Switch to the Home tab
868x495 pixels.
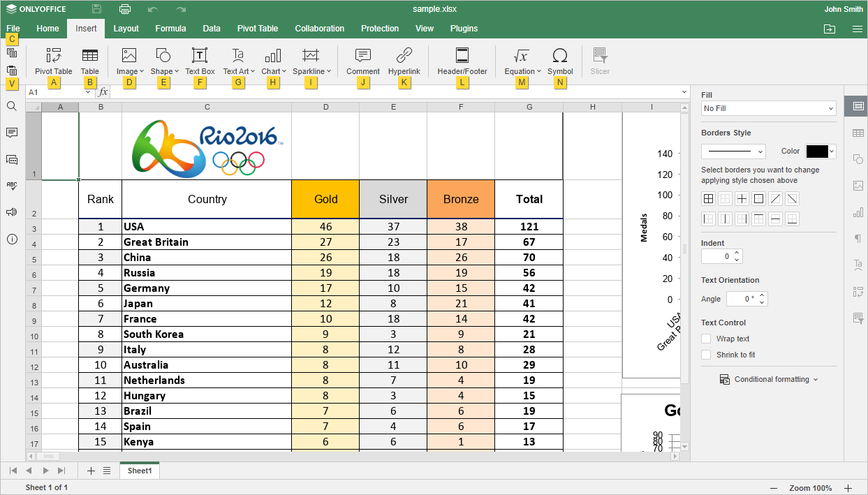coord(47,29)
